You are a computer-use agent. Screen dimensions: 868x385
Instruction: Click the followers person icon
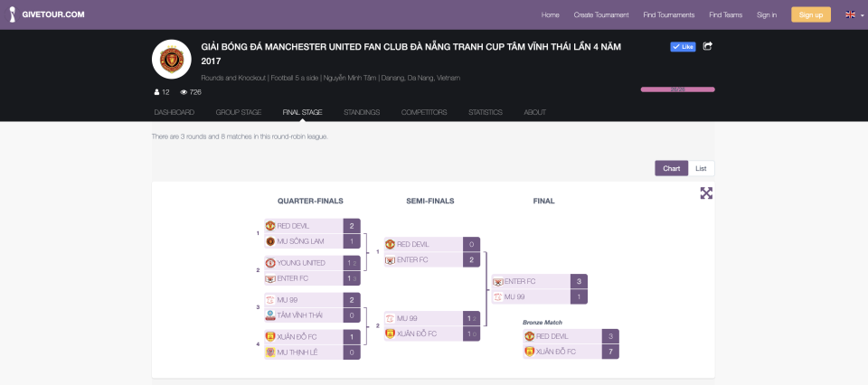coord(156,92)
